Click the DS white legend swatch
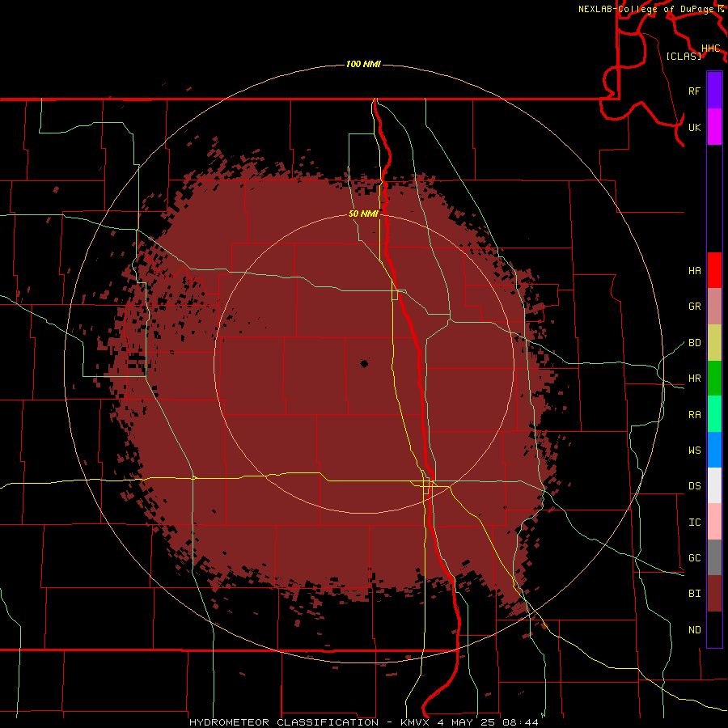The height and width of the screenshot is (728, 728). [x=714, y=485]
